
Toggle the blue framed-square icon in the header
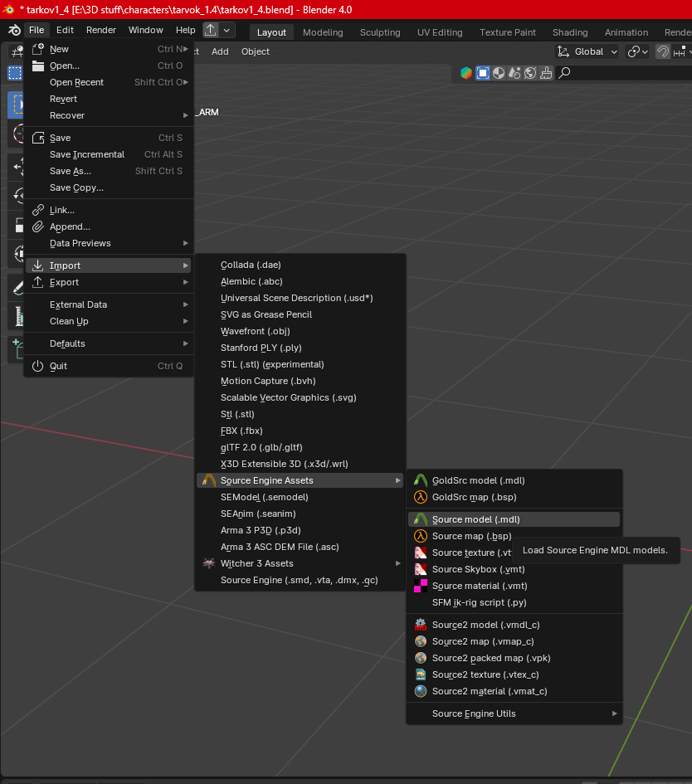tap(483, 73)
